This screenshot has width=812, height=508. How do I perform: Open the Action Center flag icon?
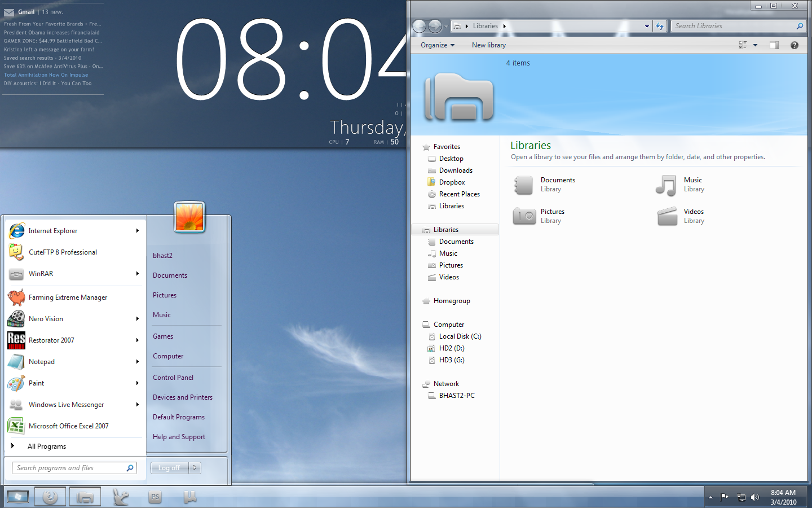(725, 497)
